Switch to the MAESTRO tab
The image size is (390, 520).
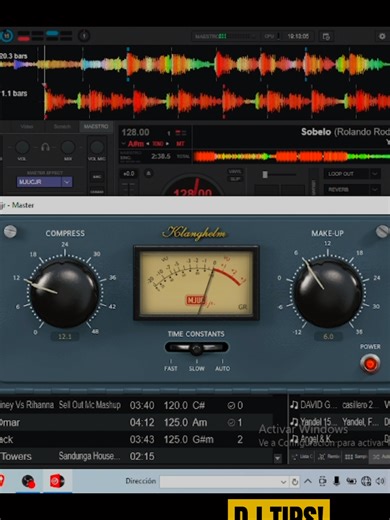[x=96, y=126]
